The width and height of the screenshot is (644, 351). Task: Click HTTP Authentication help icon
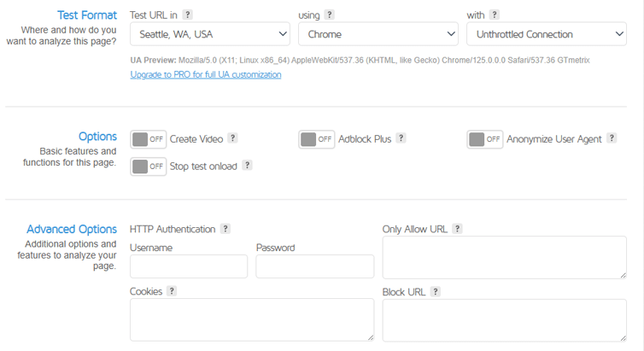(x=225, y=229)
